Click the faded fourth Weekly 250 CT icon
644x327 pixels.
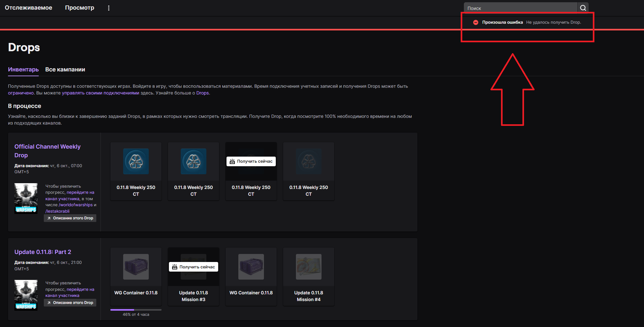pyautogui.click(x=309, y=161)
